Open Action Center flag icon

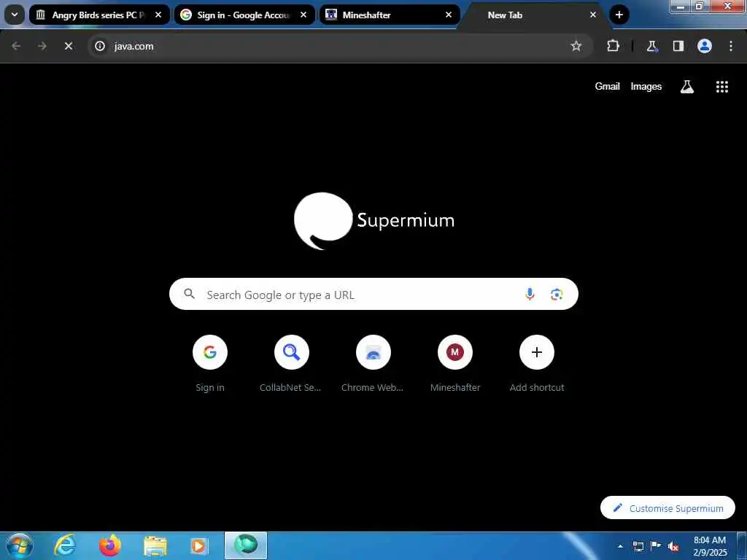point(656,546)
